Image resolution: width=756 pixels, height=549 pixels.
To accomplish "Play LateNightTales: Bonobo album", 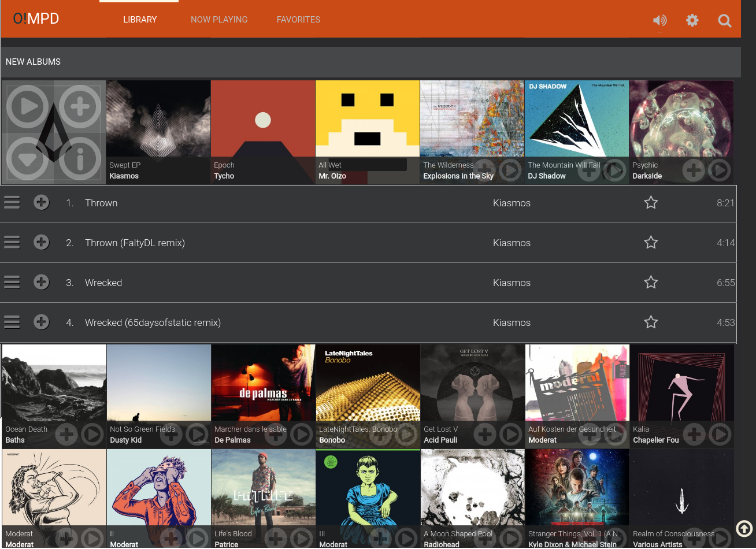I will pyautogui.click(x=406, y=434).
